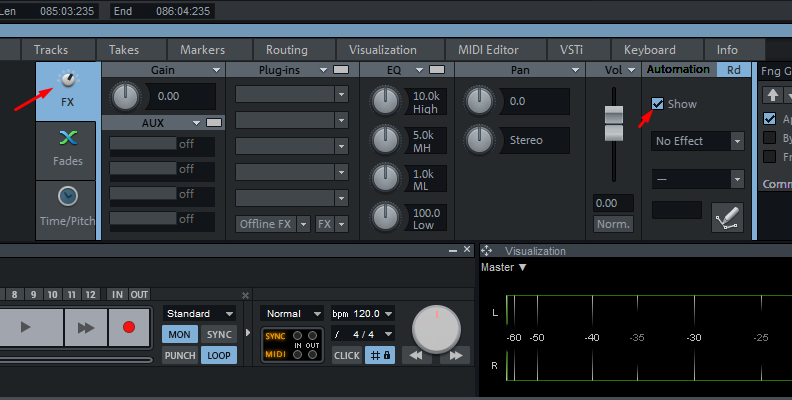Toggle the AUX on/off indicator
The height and width of the screenshot is (400, 792).
point(214,123)
